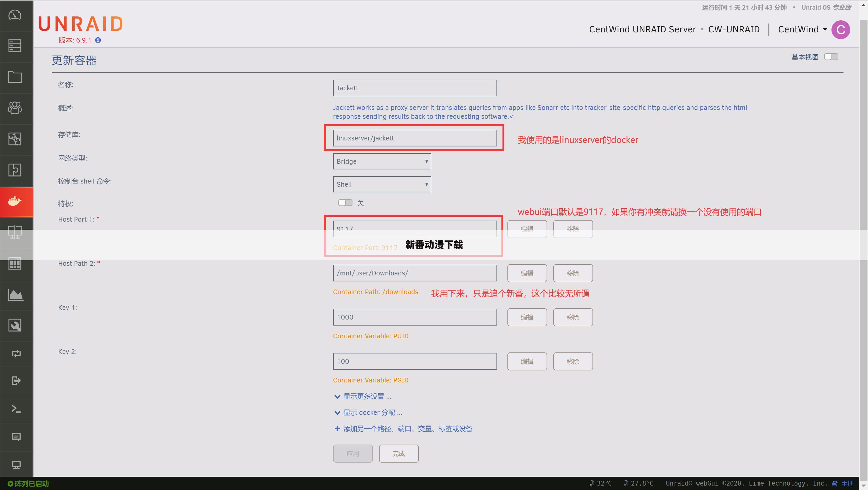Toggle the Privileged switch
The width and height of the screenshot is (868, 490).
point(345,203)
